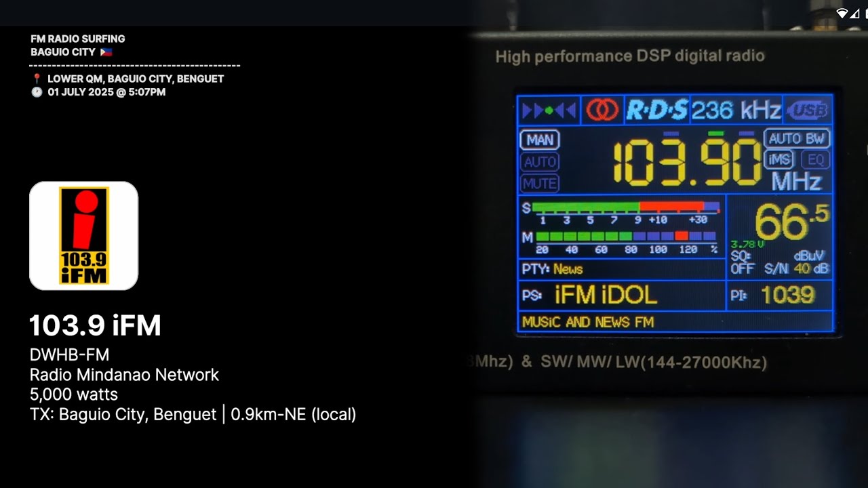
Task: Click the stereo indicator rings icon
Action: 602,110
